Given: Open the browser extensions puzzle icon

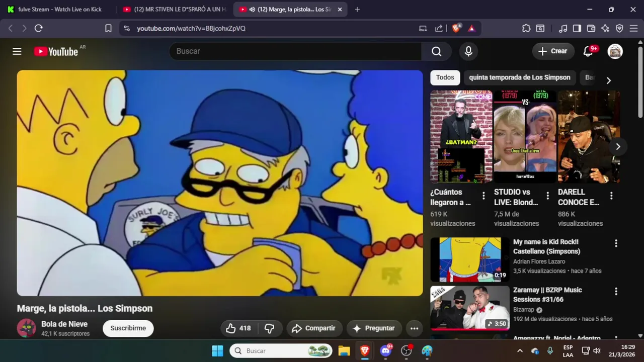Looking at the screenshot, I should pos(526,29).
